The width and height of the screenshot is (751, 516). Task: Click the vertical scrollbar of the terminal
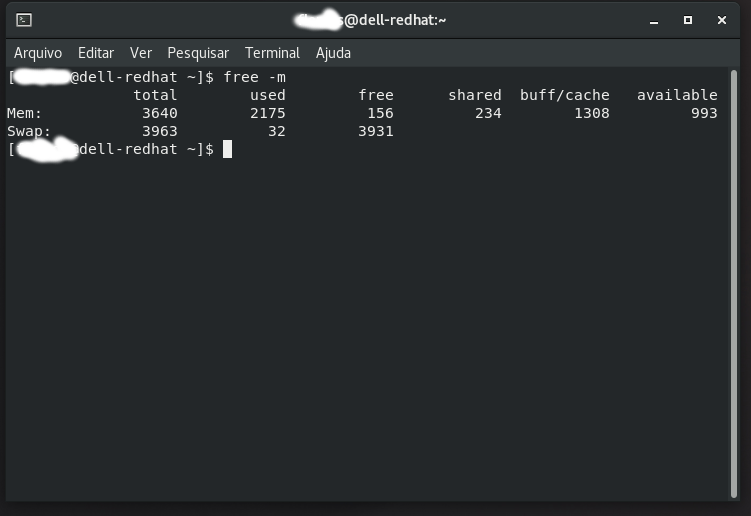pos(734,284)
